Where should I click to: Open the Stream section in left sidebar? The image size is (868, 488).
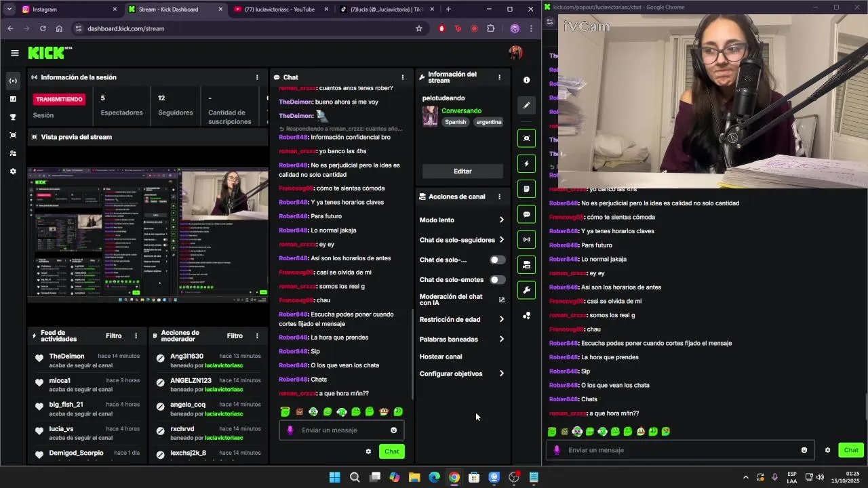(x=13, y=81)
